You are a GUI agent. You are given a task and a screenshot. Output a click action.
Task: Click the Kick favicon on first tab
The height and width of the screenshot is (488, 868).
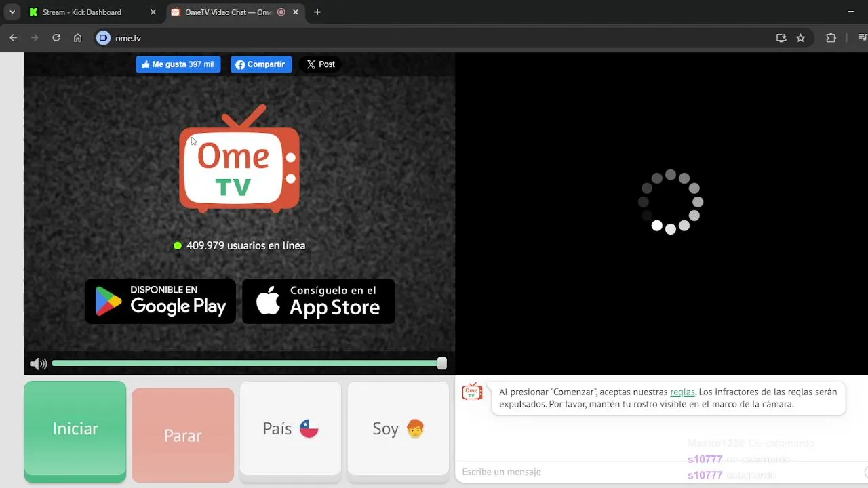pos(34,12)
